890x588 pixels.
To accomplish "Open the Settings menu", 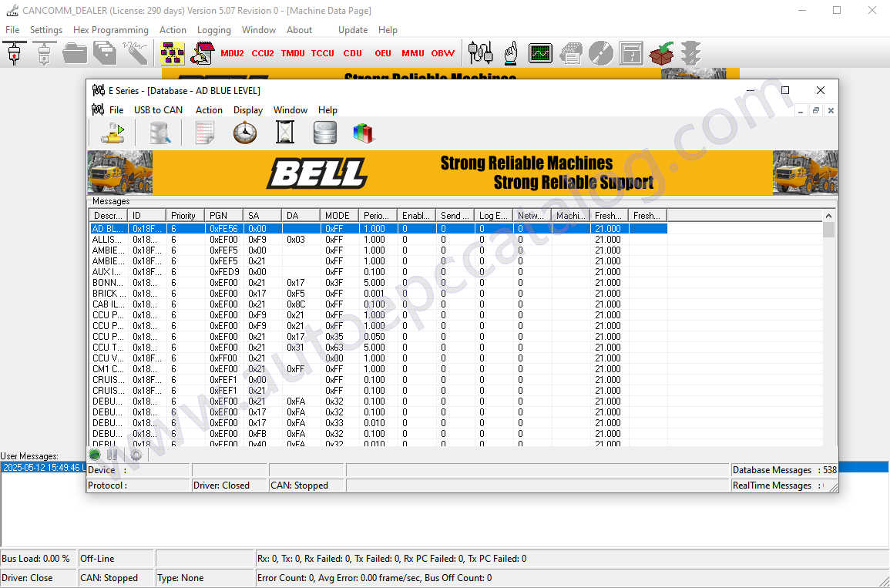I will click(x=46, y=30).
